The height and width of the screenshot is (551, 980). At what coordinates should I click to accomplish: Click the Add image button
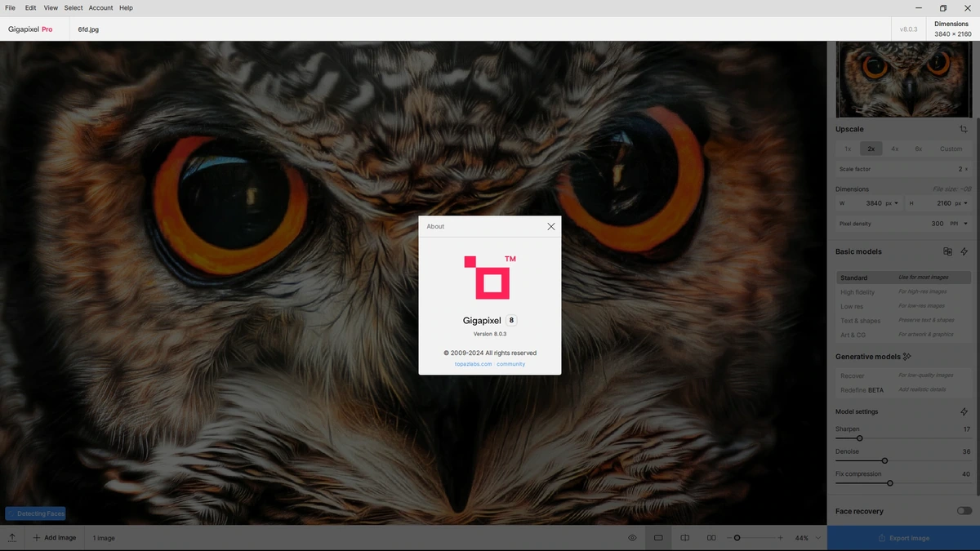tap(55, 538)
